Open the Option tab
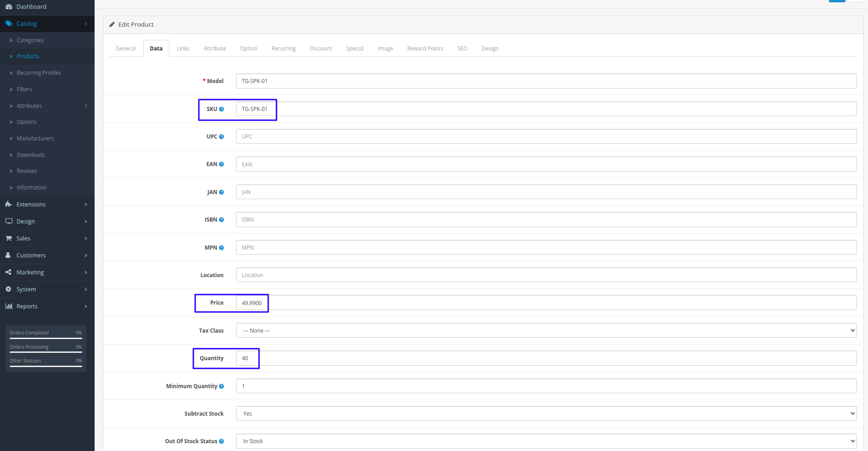The width and height of the screenshot is (868, 451). (x=248, y=49)
